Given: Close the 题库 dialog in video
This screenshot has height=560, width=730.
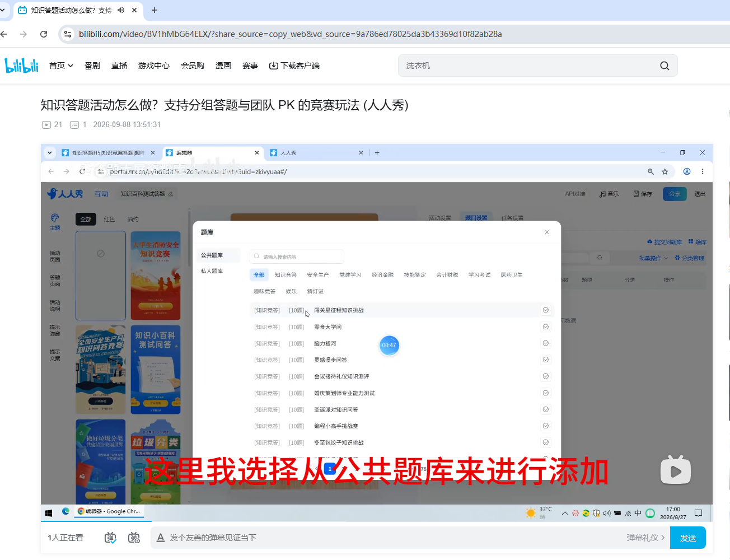Looking at the screenshot, I should click(547, 232).
